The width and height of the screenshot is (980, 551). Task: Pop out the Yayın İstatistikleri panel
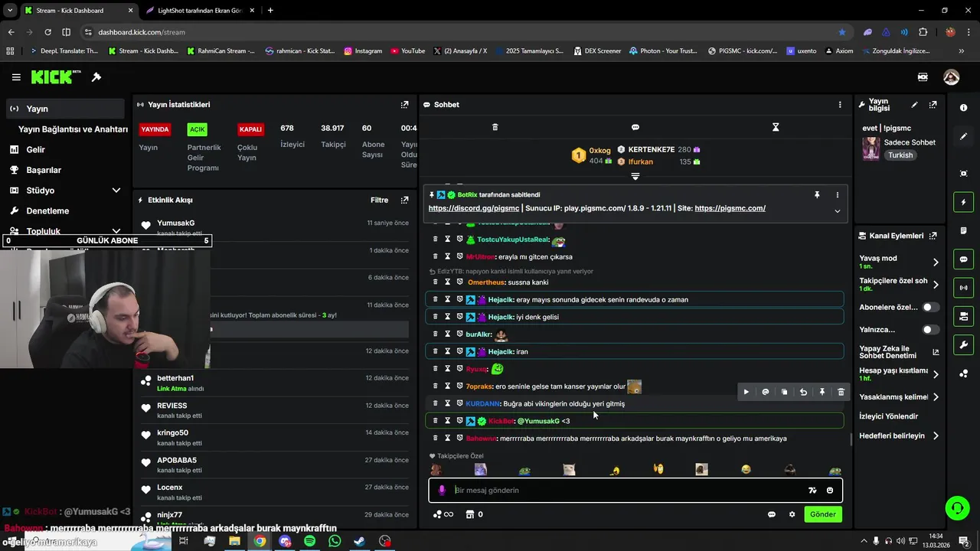[x=404, y=105]
